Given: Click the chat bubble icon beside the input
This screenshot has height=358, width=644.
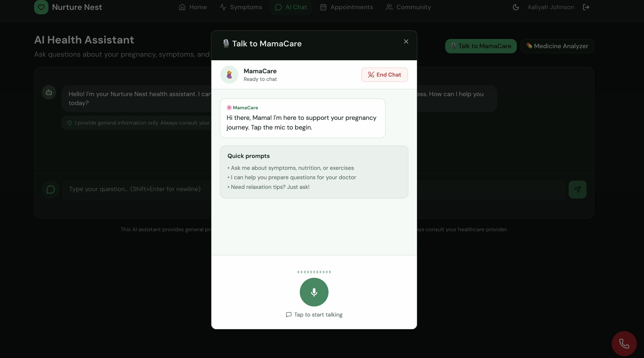Looking at the screenshot, I should (50, 190).
